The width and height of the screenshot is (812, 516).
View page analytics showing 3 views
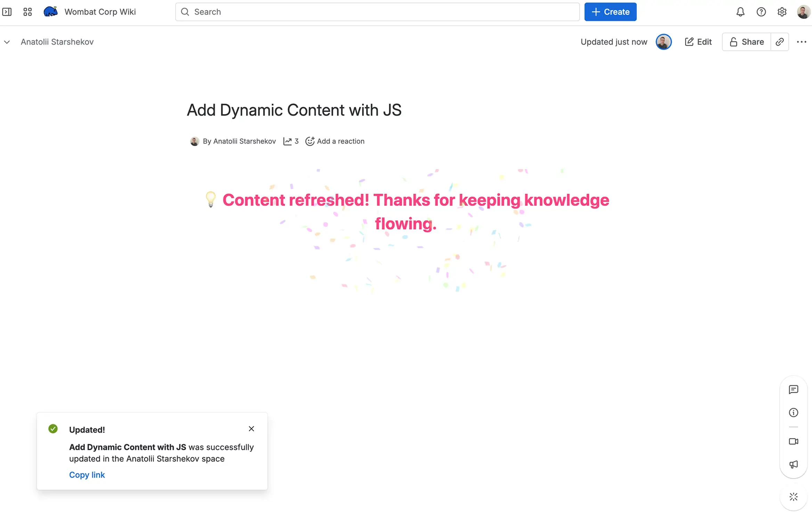point(291,141)
